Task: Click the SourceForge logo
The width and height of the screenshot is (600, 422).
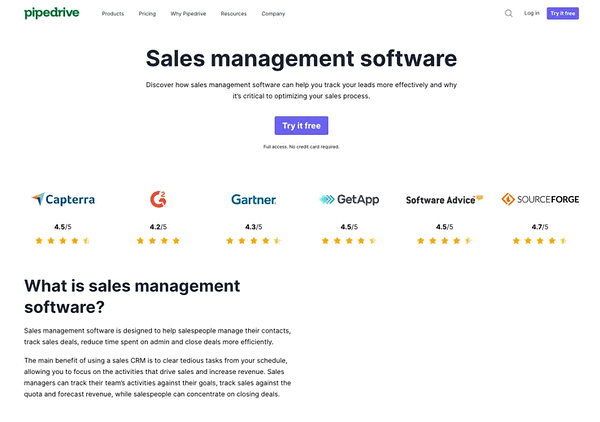Action: (540, 199)
